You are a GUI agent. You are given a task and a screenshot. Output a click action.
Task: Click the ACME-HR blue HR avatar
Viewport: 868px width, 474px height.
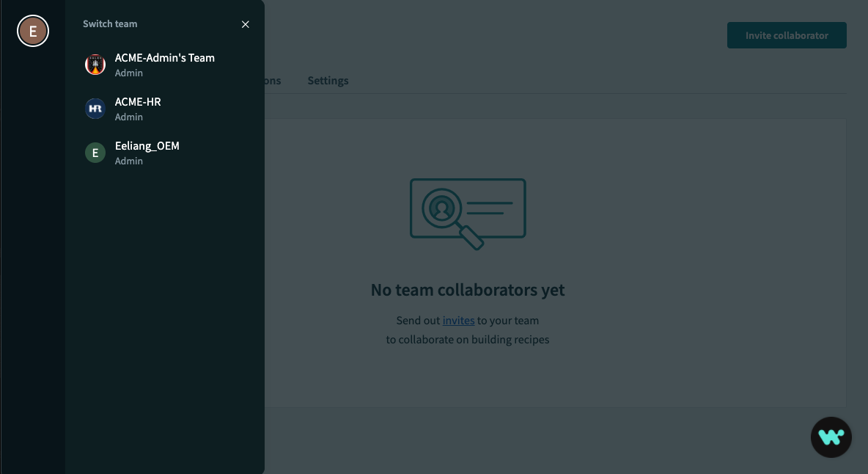click(95, 108)
